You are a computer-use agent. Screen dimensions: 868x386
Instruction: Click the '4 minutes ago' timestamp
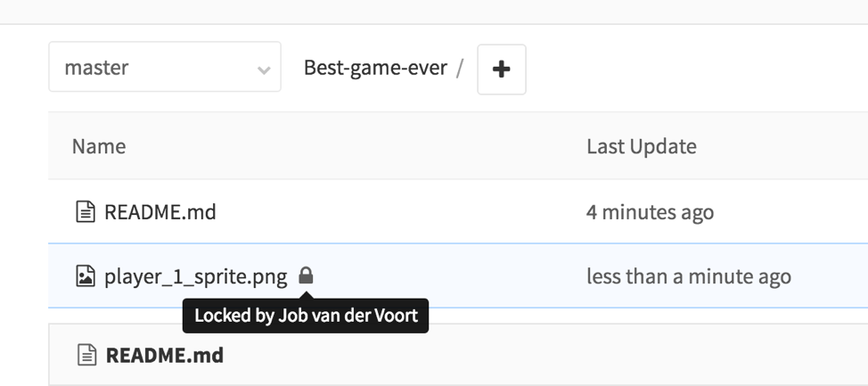[x=650, y=212]
